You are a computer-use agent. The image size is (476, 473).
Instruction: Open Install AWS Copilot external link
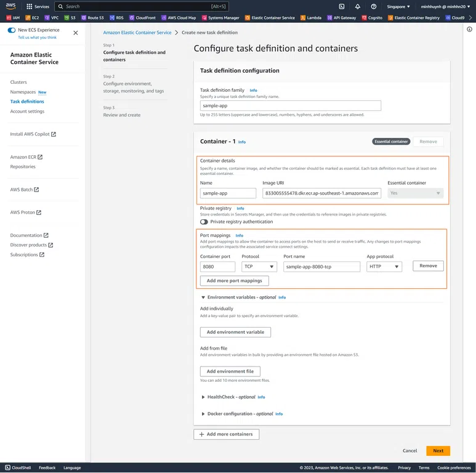pyautogui.click(x=33, y=134)
